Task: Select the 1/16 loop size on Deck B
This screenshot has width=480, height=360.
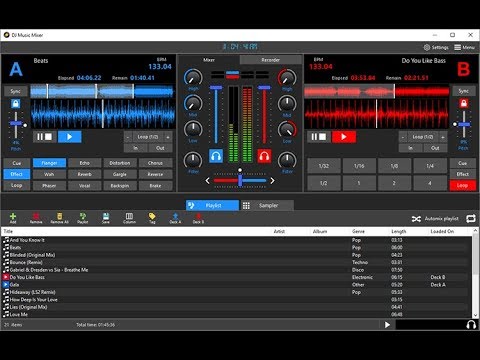Action: click(x=359, y=166)
